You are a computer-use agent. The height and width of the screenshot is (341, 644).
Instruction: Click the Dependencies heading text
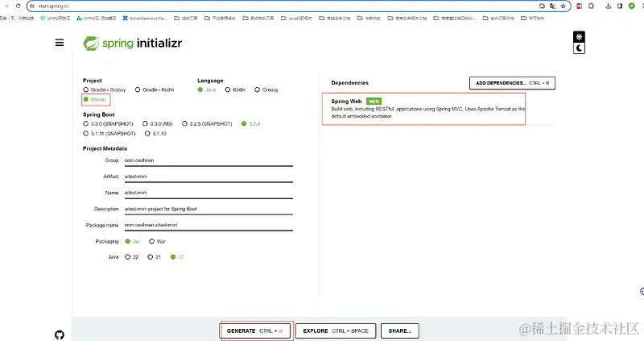[x=350, y=83]
